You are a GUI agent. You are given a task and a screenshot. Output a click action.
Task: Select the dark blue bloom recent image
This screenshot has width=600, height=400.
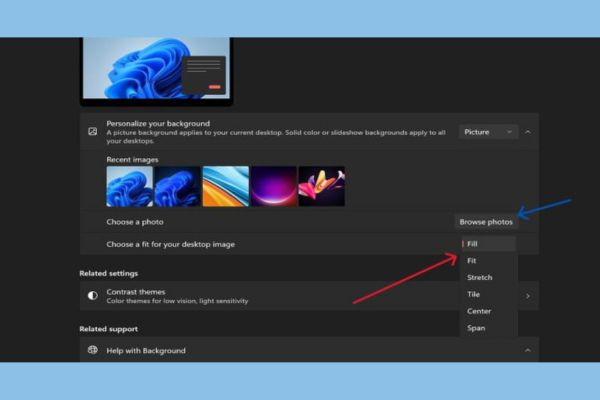pyautogui.click(x=178, y=186)
